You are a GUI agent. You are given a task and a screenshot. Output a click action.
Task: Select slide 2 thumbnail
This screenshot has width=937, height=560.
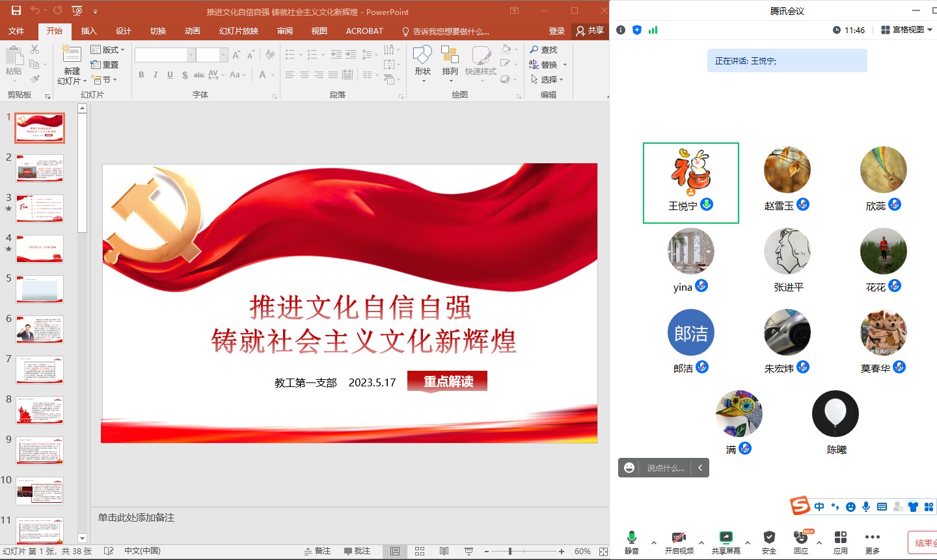click(40, 168)
